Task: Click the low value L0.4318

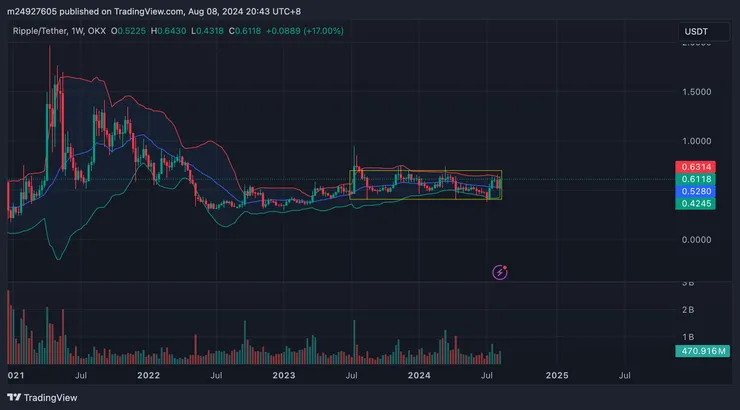Action: 207,31
